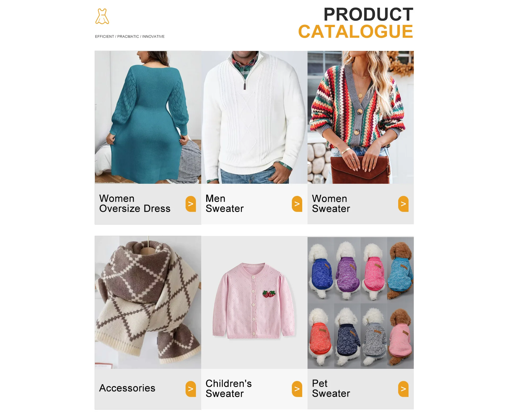
Task: Select the Accessories category label
Action: (x=127, y=388)
